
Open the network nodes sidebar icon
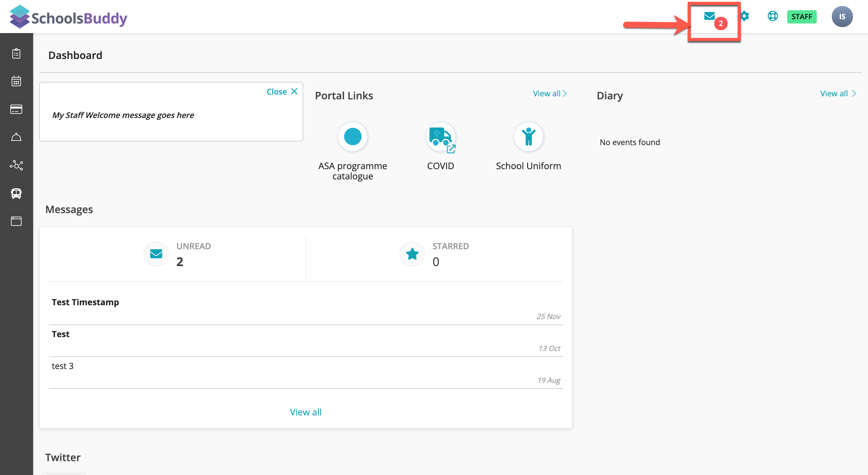[16, 165]
